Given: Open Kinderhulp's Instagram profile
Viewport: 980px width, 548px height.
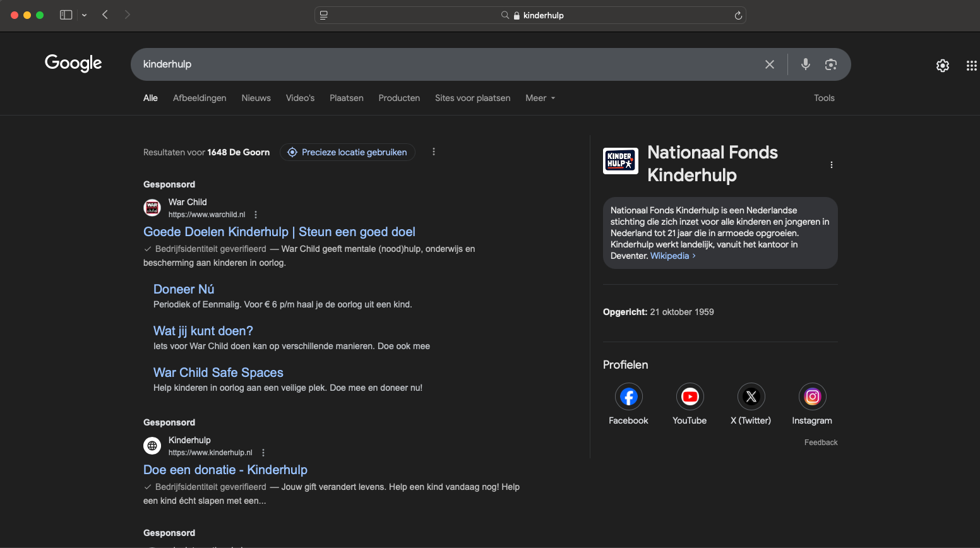Looking at the screenshot, I should [x=812, y=396].
